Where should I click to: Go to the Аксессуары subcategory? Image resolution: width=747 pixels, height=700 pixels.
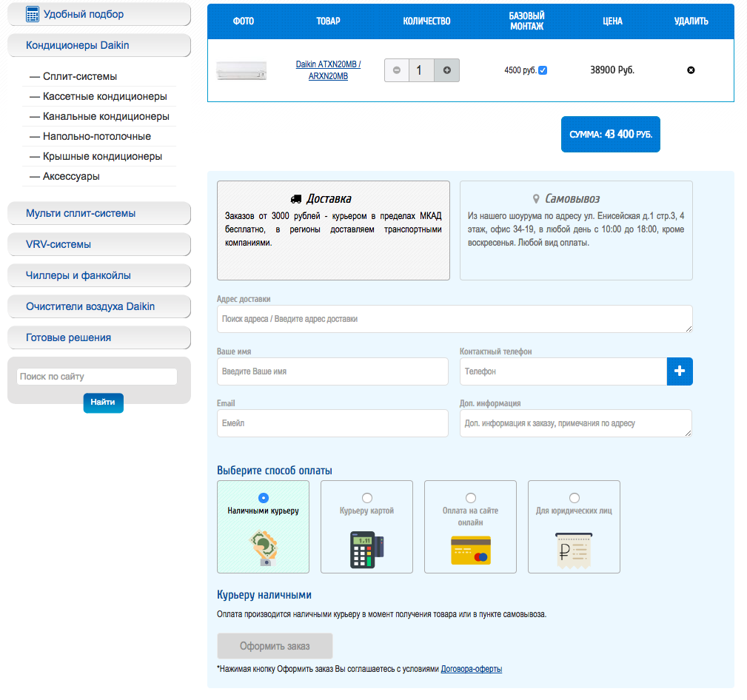coord(71,176)
